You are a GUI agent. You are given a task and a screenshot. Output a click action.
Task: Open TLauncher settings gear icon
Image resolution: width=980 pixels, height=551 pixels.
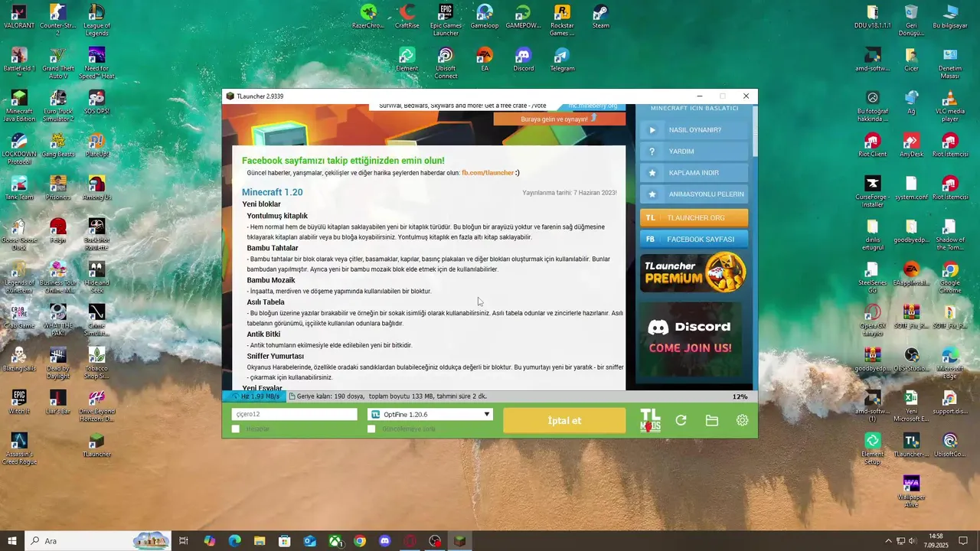pyautogui.click(x=742, y=420)
